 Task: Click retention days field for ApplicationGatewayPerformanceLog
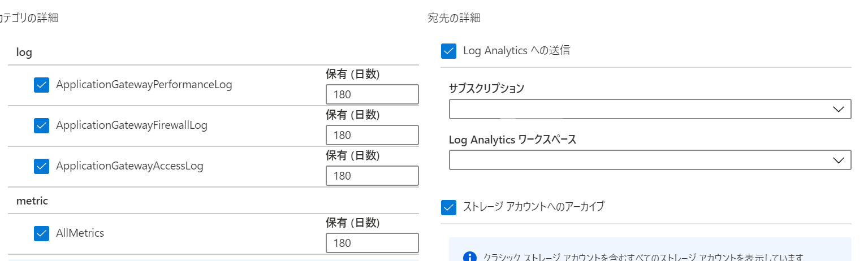(372, 94)
